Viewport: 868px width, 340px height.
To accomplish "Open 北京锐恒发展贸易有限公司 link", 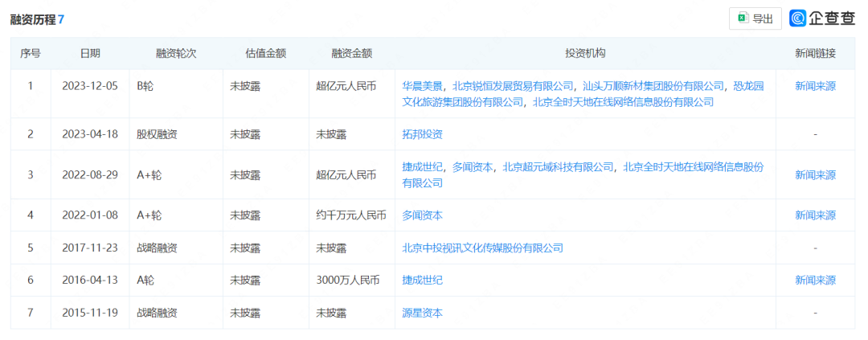I will click(513, 86).
